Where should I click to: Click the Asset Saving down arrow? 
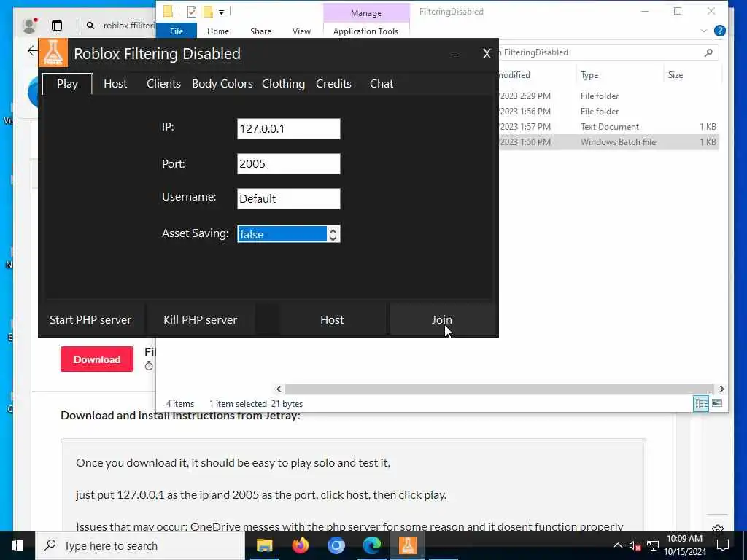pyautogui.click(x=333, y=238)
